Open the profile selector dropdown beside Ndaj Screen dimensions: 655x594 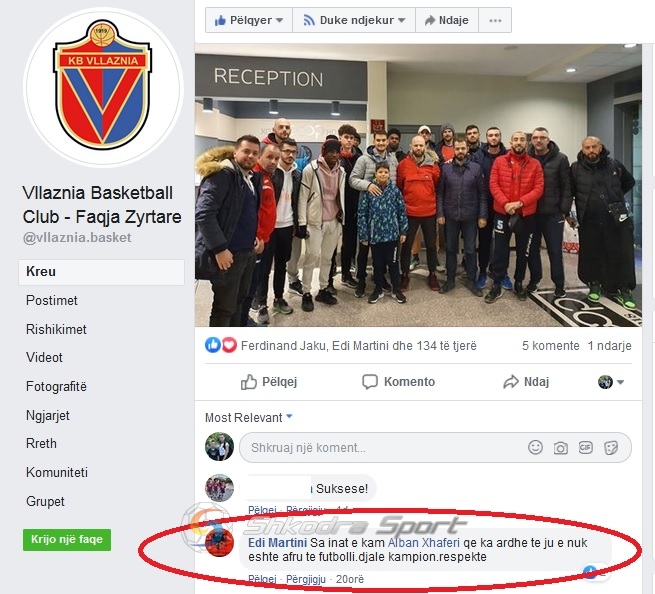pos(611,382)
